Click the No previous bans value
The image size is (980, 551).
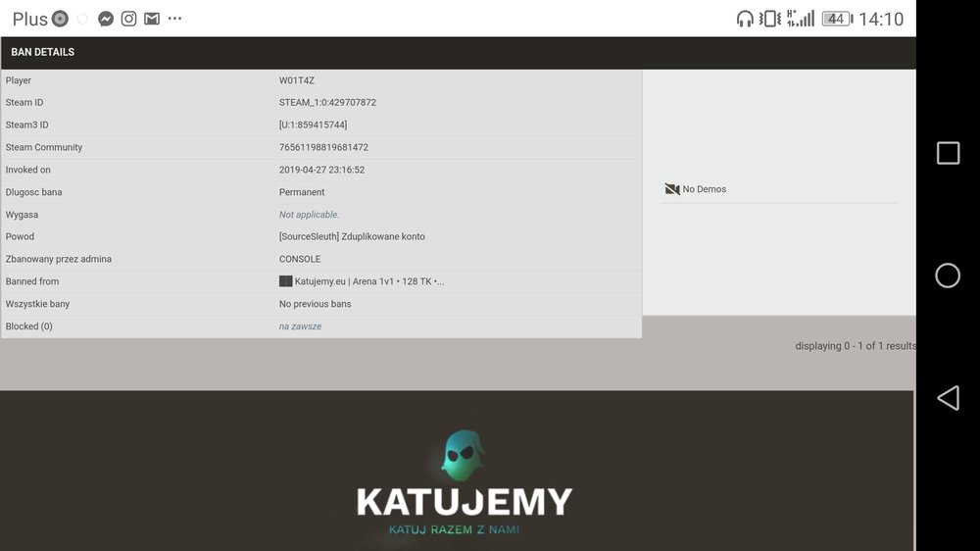point(315,304)
